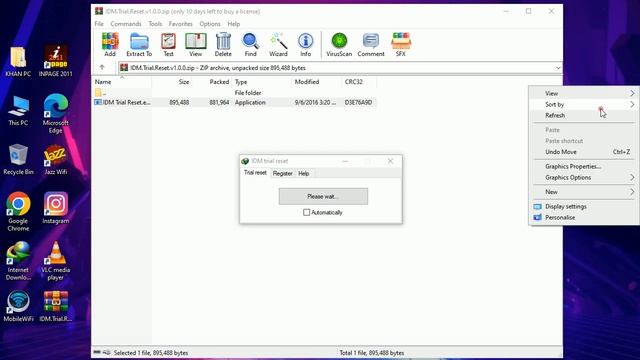The height and width of the screenshot is (360, 640).
Task: Open the WinRAR Help menu
Action: (233, 24)
